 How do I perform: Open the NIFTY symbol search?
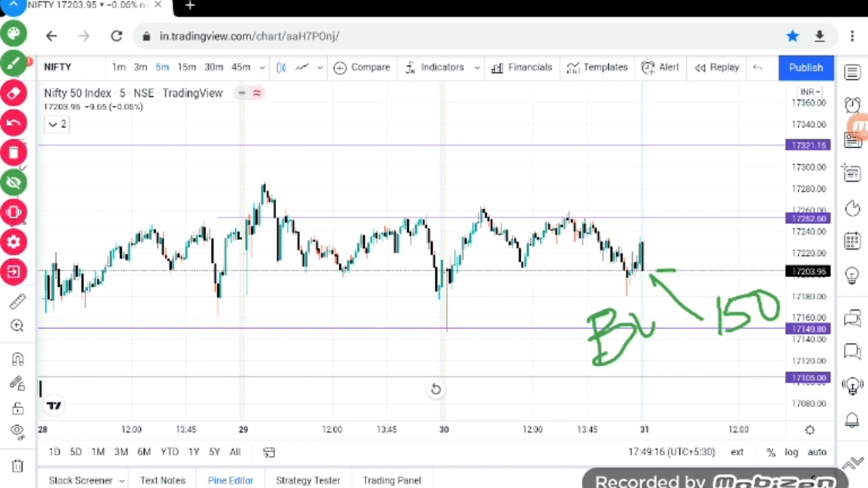point(58,67)
